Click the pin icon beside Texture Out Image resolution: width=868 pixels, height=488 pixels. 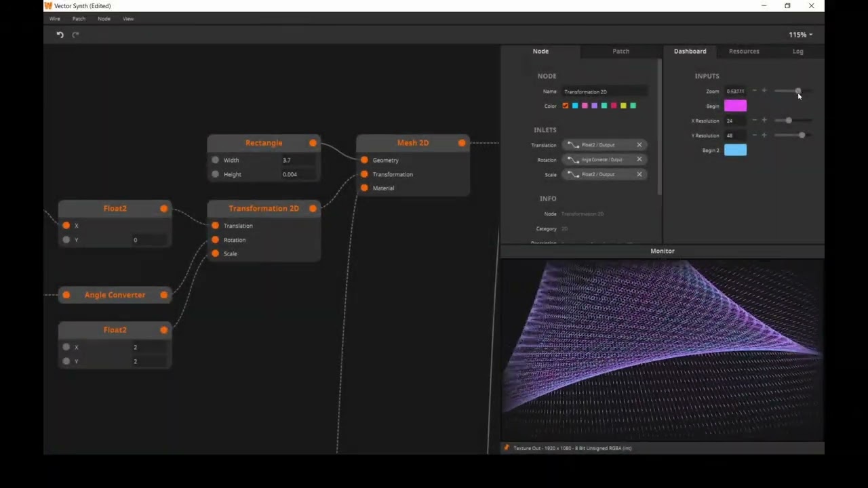click(507, 448)
